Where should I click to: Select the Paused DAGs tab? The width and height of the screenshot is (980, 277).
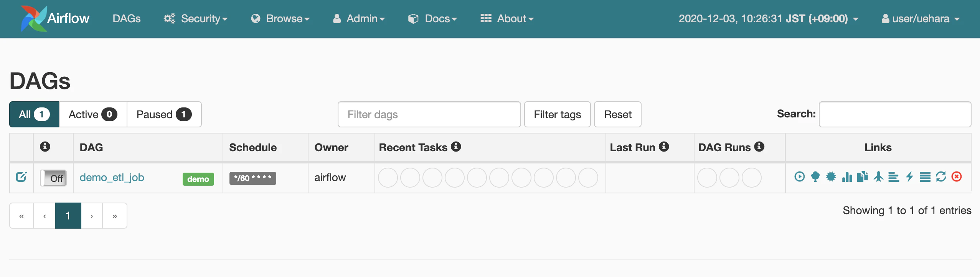[164, 114]
